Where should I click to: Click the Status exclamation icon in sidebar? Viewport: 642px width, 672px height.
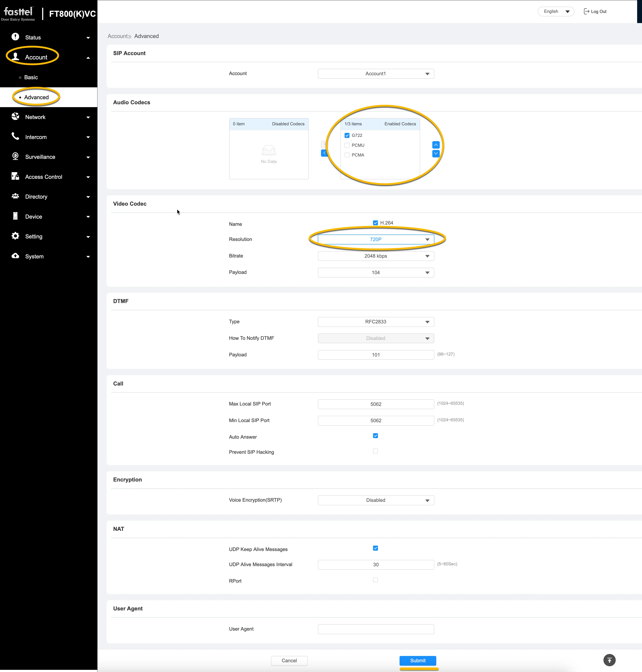point(15,37)
